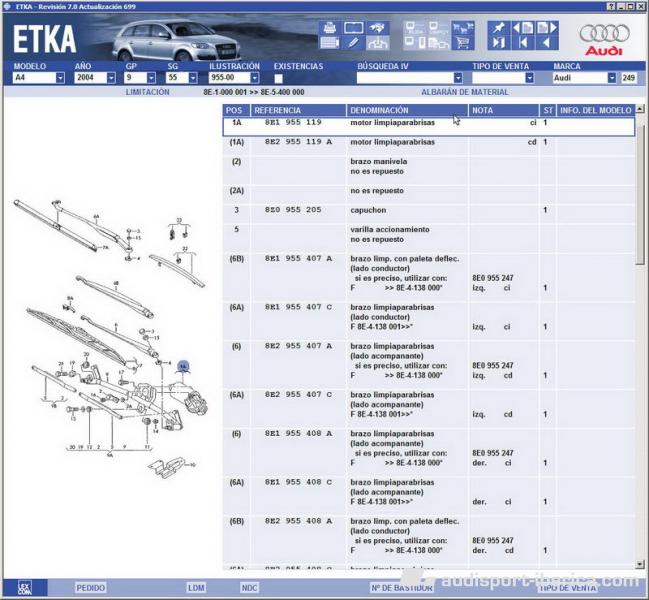
Task: Open the Marca dropdown showing Audi
Action: [612, 78]
